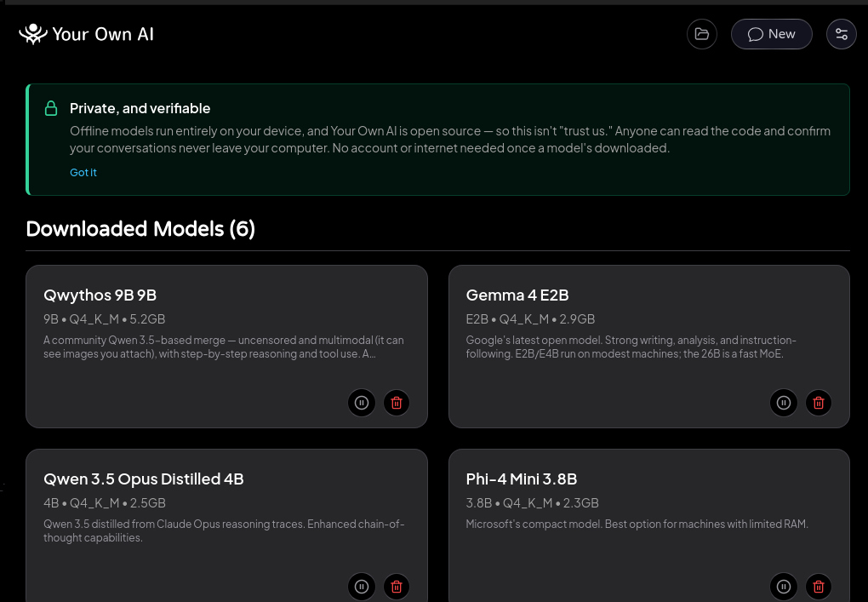The image size is (868, 602).
Task: Delete the Qwen 3.5 Opus Distilled 4B model
Action: click(x=397, y=587)
